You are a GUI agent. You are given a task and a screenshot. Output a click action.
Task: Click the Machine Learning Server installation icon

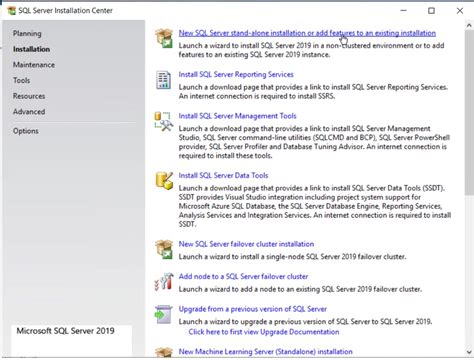tap(164, 353)
